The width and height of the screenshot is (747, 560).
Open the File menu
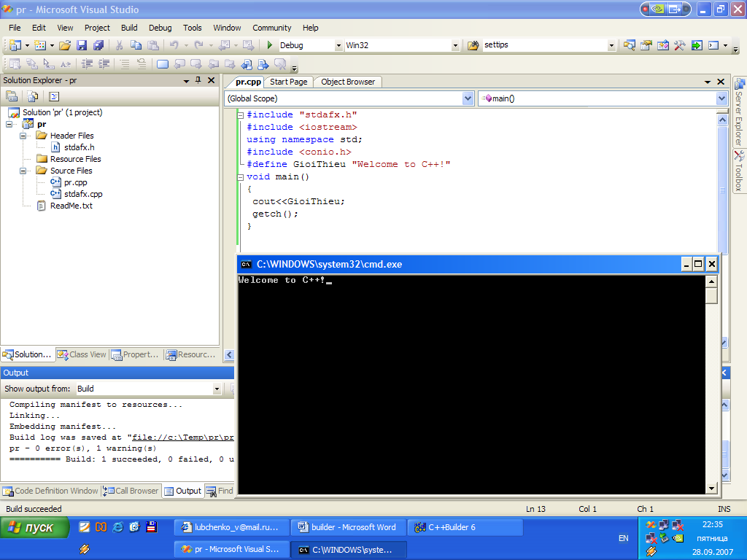15,28
